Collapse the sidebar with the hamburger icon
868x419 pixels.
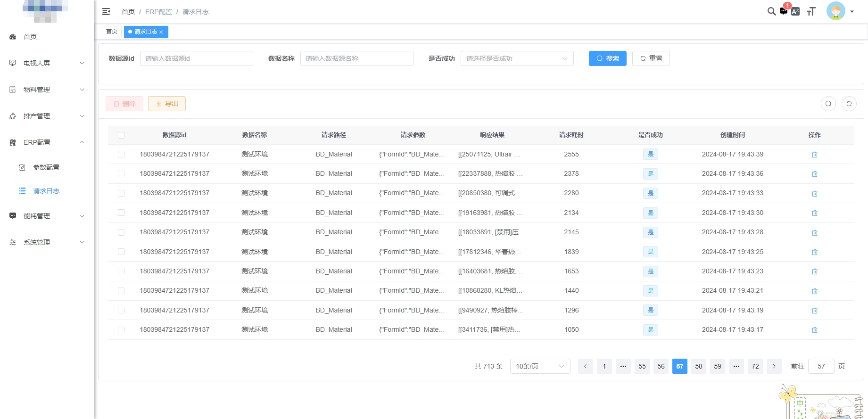point(106,11)
